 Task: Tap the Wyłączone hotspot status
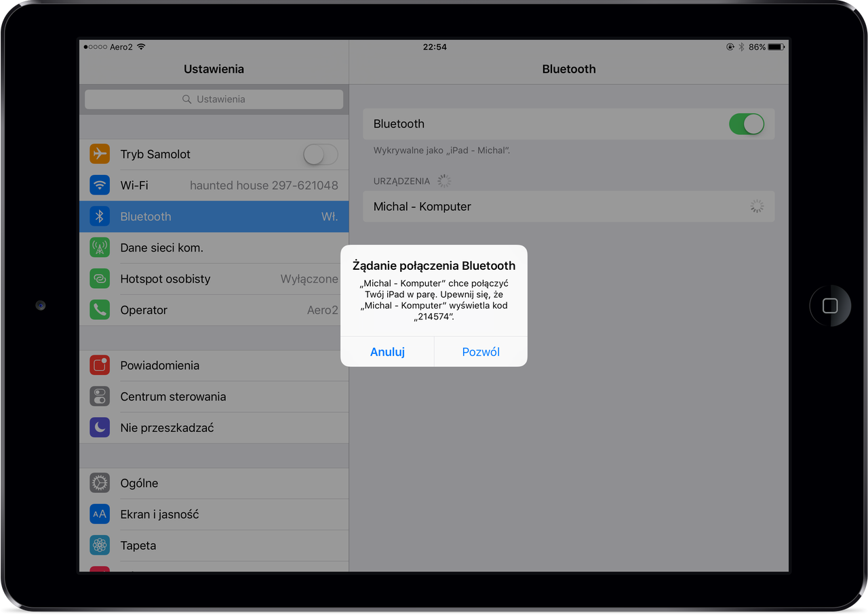309,279
